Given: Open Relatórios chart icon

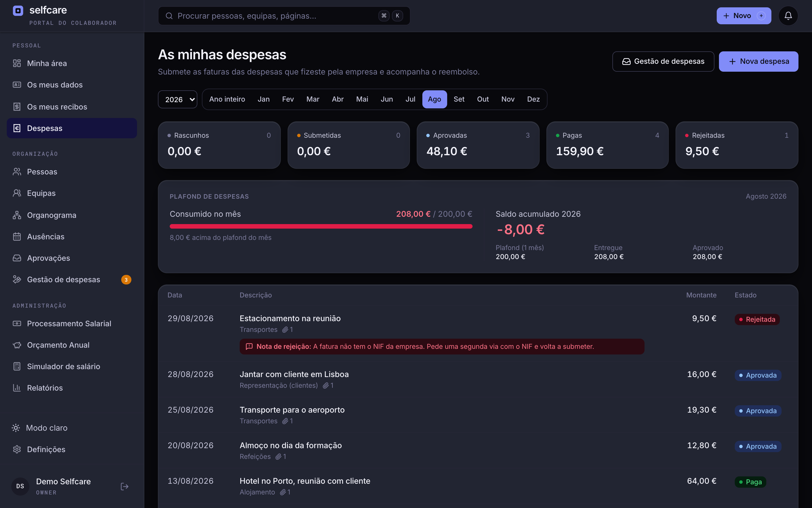Looking at the screenshot, I should pos(17,388).
